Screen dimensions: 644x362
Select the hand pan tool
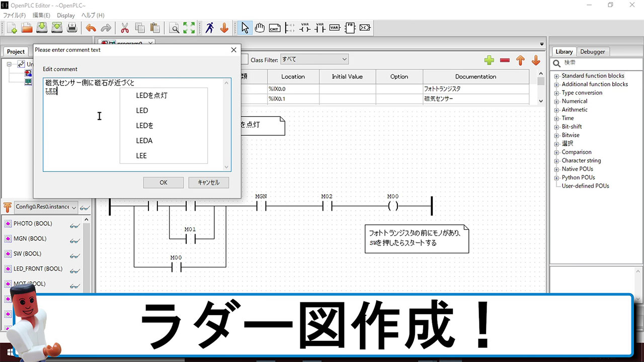(260, 28)
